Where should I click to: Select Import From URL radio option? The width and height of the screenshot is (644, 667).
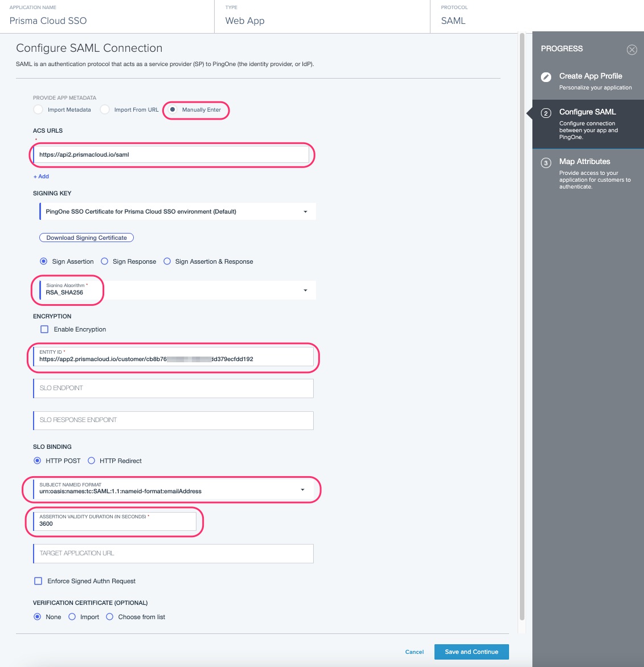pyautogui.click(x=105, y=110)
